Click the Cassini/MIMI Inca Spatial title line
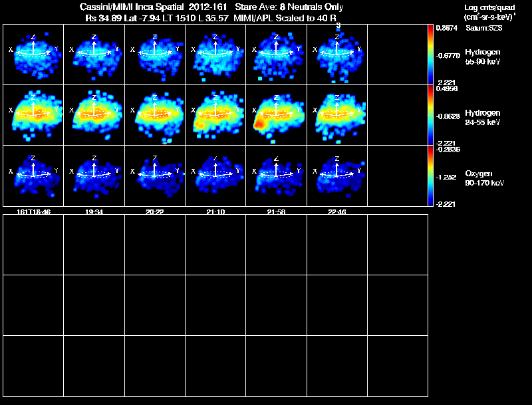Image resolution: width=532 pixels, height=405 pixels. click(x=211, y=7)
